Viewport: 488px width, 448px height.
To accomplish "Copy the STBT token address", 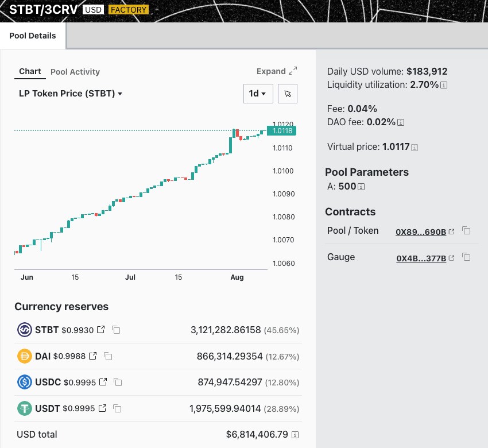I will (x=116, y=330).
